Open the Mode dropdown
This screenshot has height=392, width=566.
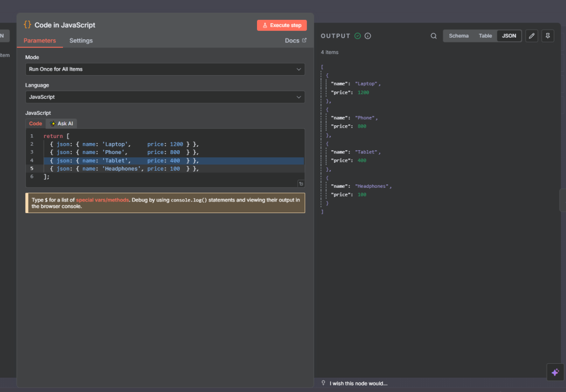coord(165,69)
